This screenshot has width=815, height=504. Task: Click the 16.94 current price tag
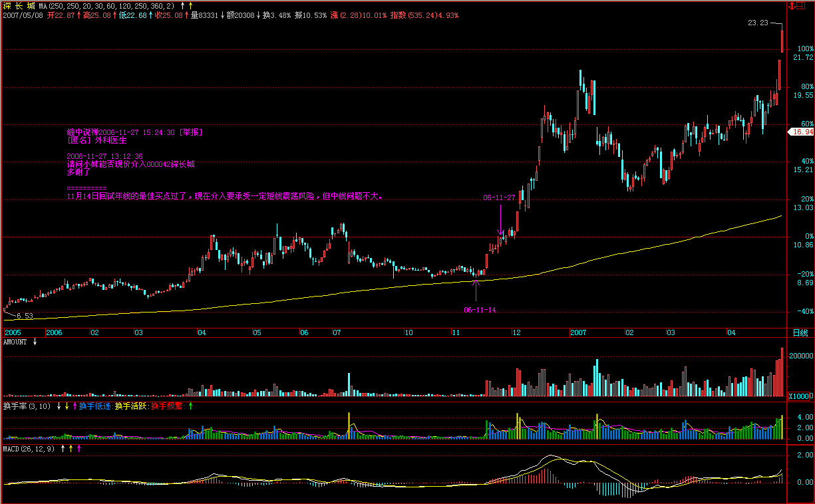802,132
